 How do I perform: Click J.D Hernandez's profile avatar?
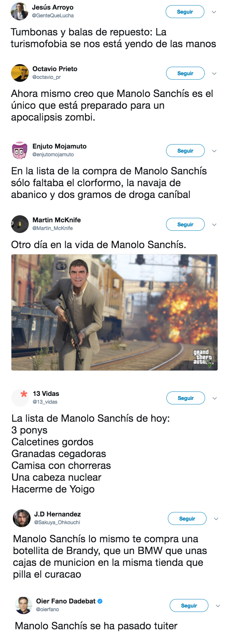[22, 518]
